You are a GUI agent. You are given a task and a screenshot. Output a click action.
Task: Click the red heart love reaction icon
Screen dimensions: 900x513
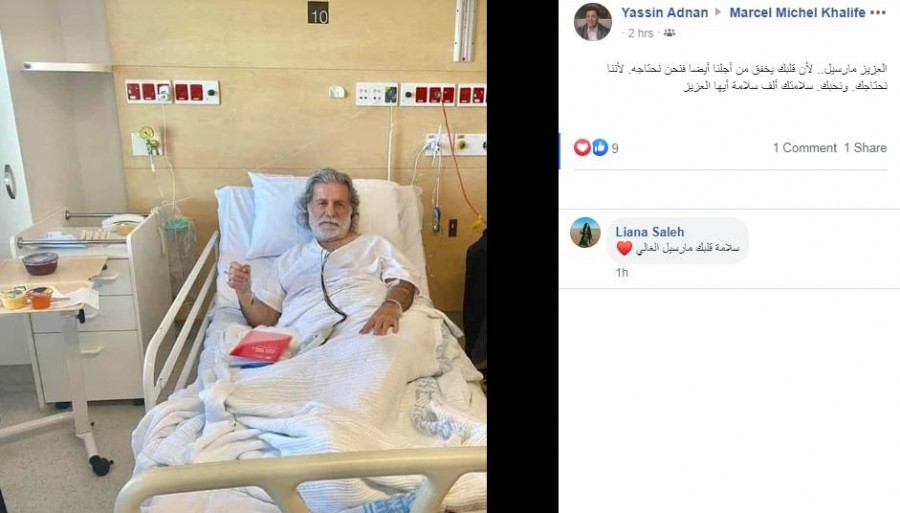[x=582, y=147]
